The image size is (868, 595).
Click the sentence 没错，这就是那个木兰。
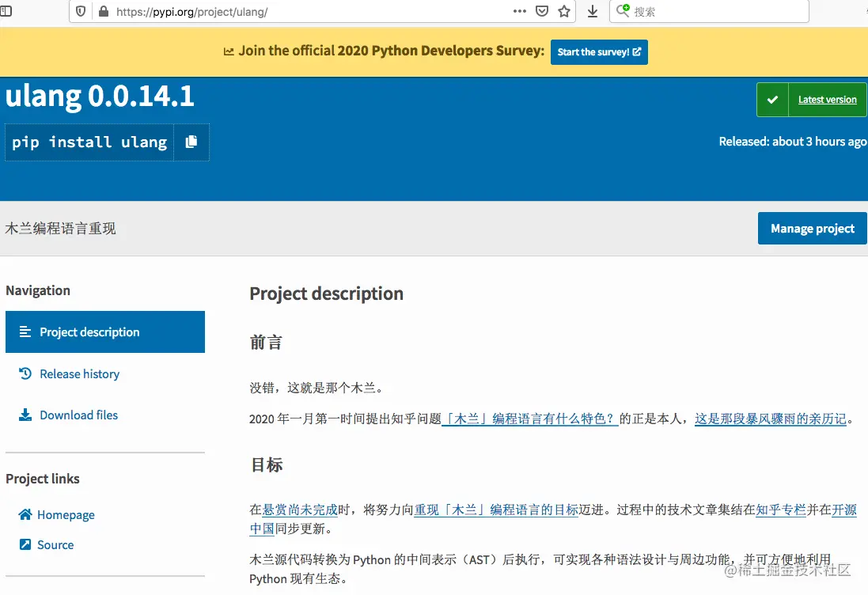point(316,388)
